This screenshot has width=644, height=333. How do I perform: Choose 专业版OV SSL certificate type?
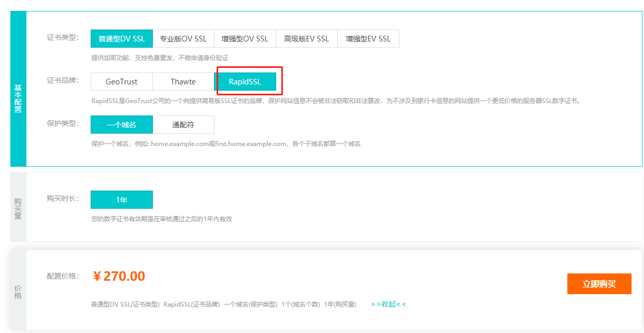(x=183, y=39)
